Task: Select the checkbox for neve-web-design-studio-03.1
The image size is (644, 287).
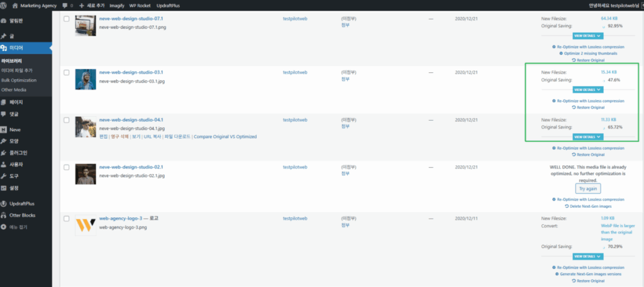Action: tap(66, 73)
